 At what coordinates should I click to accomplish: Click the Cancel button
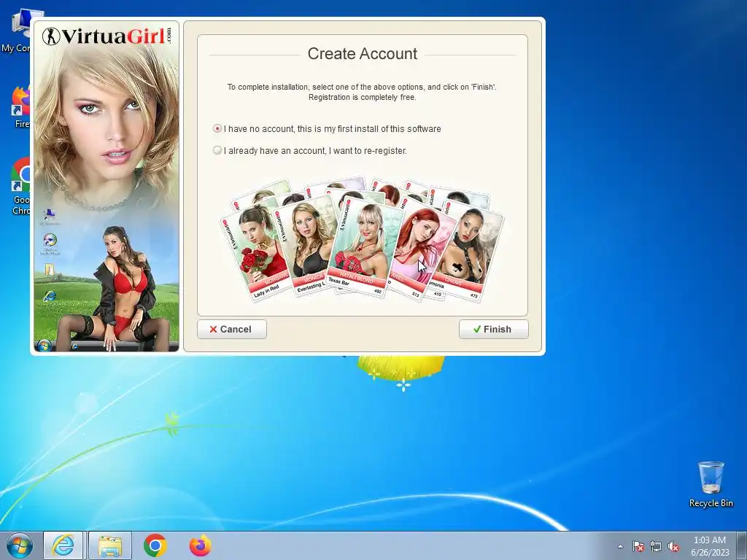[x=231, y=329]
